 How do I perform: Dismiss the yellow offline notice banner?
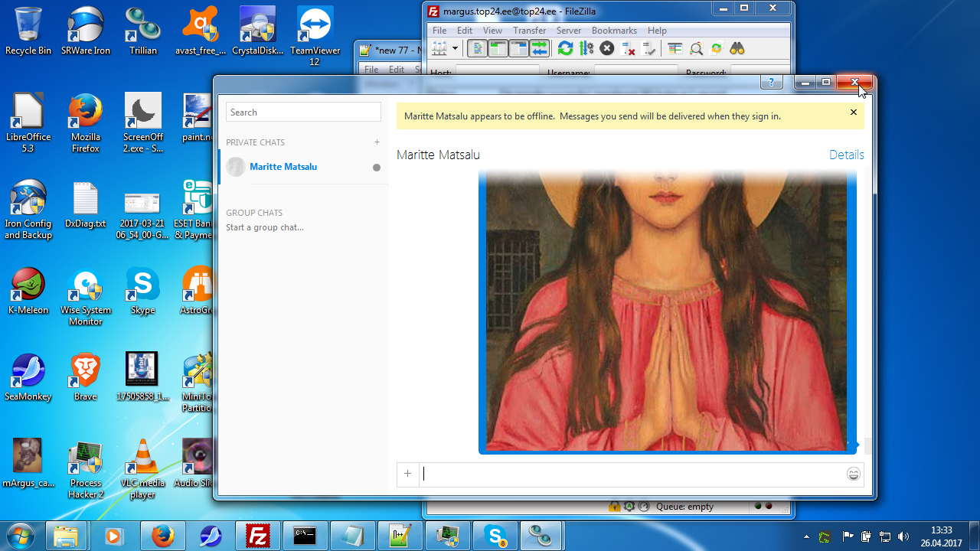tap(854, 112)
